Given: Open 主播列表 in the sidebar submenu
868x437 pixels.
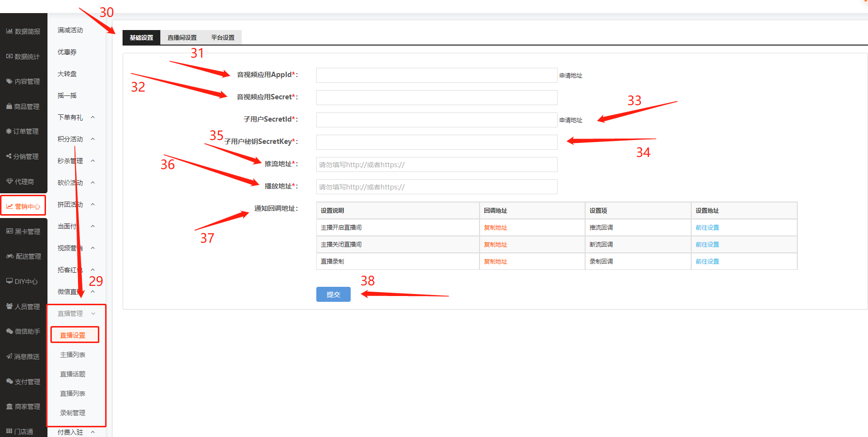Looking at the screenshot, I should pyautogui.click(x=73, y=355).
